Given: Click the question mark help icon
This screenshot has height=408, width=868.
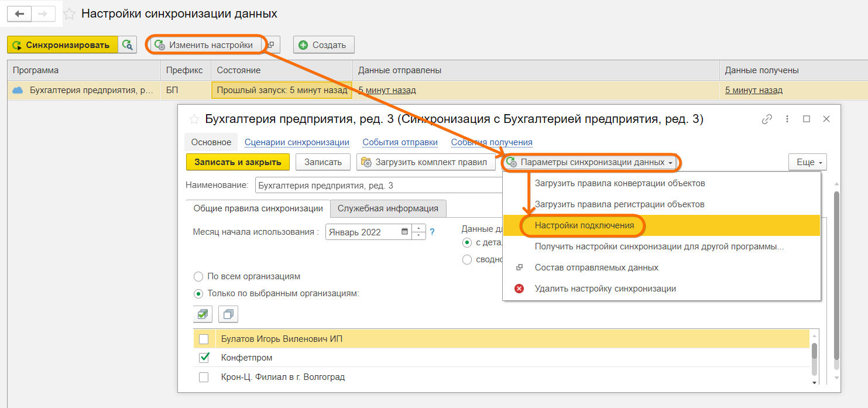Looking at the screenshot, I should point(433,232).
